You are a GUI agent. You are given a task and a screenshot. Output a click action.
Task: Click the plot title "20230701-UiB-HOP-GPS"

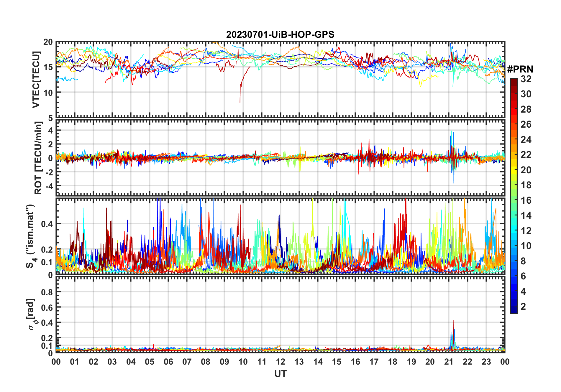pyautogui.click(x=280, y=34)
